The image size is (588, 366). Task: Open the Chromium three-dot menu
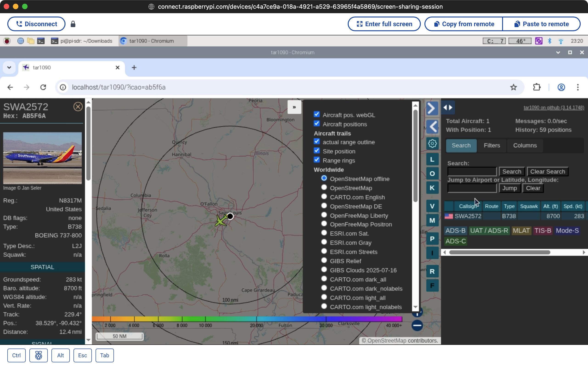pos(578,87)
